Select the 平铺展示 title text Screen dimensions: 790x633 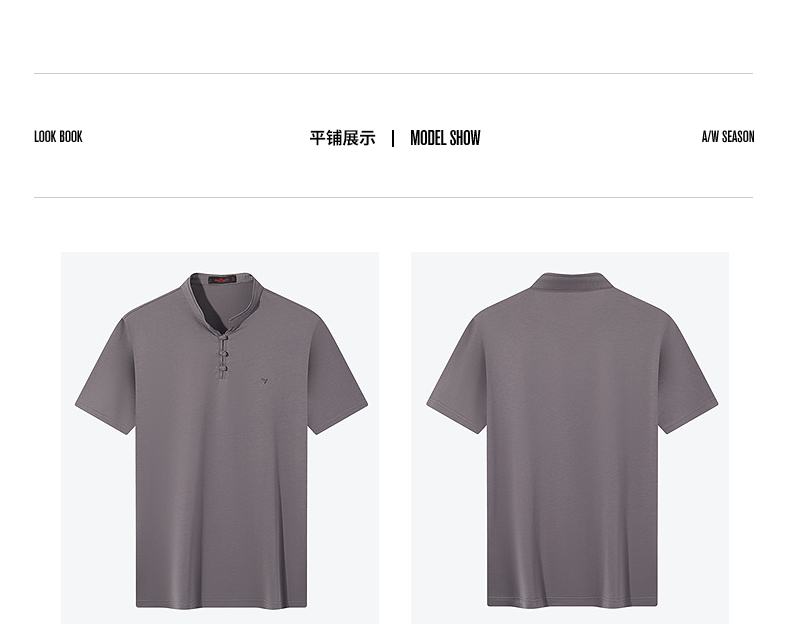coord(342,138)
